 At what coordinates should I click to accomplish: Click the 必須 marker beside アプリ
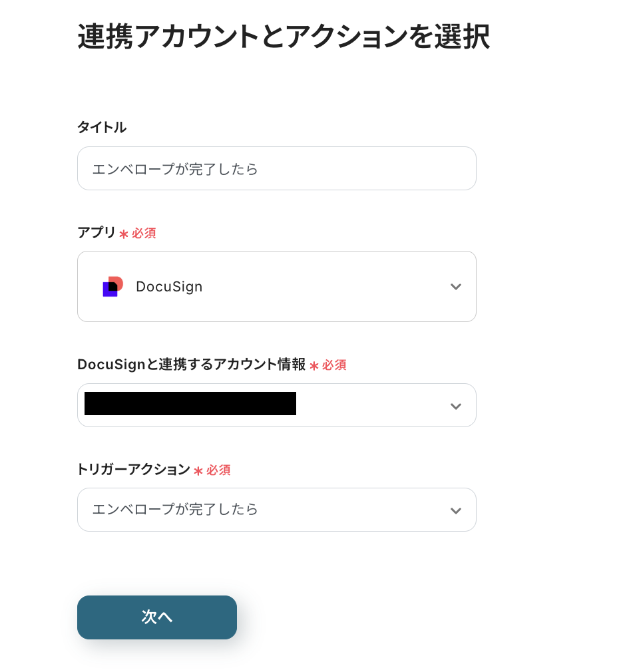[144, 234]
